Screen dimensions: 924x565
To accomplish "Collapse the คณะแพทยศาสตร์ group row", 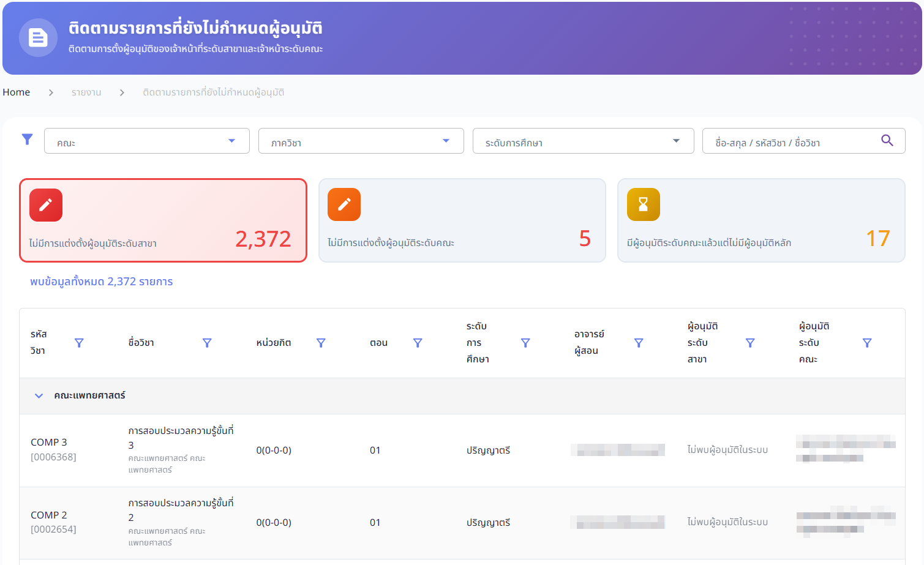I will 39,396.
